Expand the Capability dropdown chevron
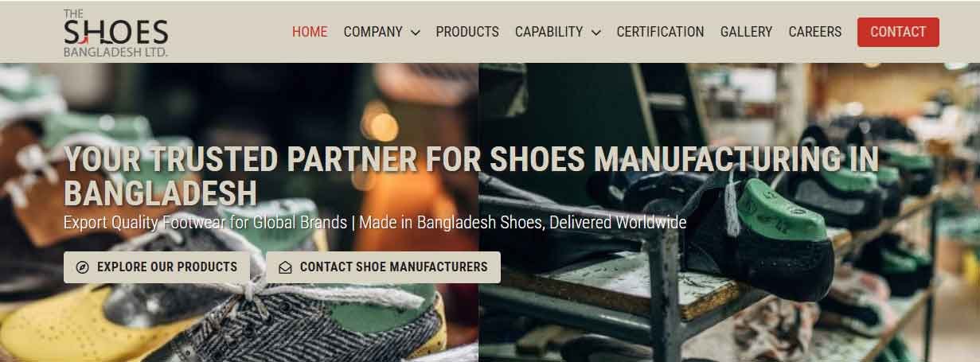 pyautogui.click(x=595, y=33)
